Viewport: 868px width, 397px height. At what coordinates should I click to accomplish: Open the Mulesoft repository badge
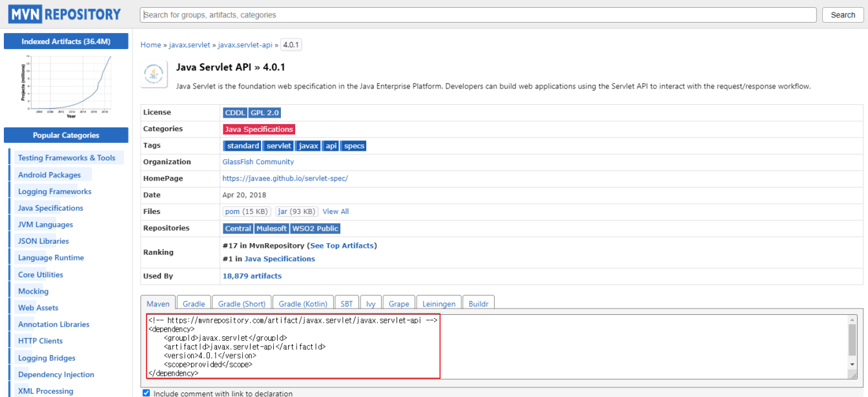pos(272,228)
